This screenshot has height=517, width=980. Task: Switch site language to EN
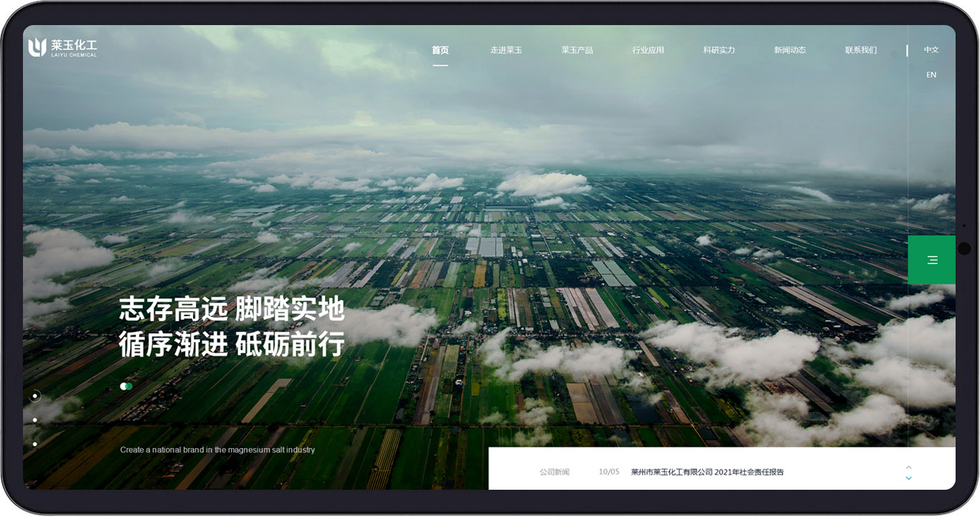tap(931, 75)
